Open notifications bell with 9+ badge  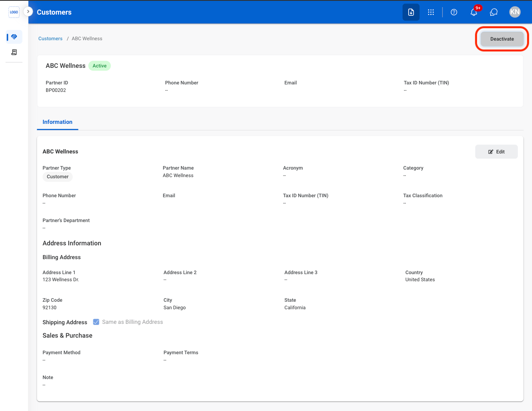click(x=474, y=12)
